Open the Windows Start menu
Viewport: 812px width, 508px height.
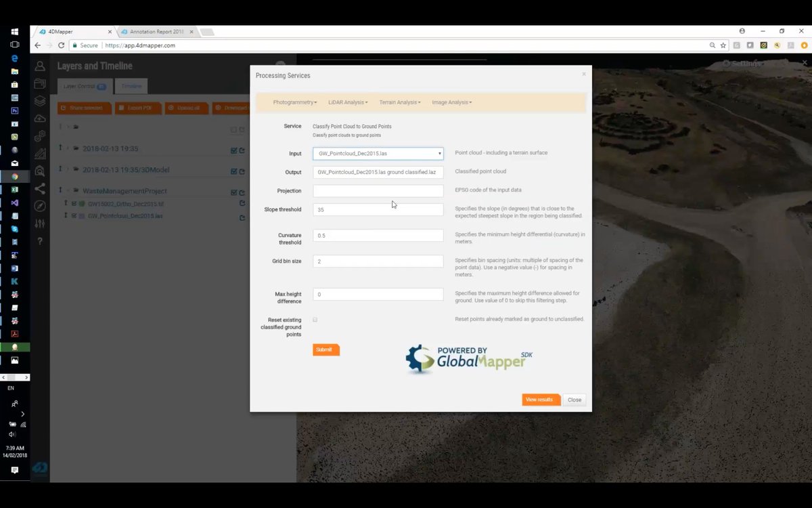(14, 32)
